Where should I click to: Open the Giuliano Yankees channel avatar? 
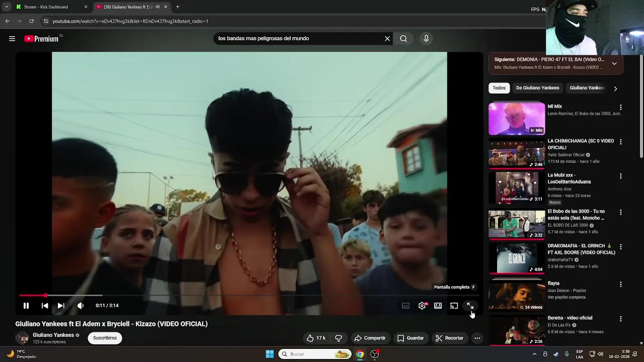[x=22, y=338]
